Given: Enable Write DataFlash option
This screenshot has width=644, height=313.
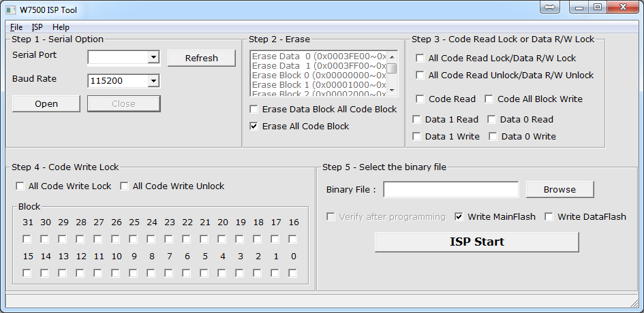Looking at the screenshot, I should coord(549,216).
